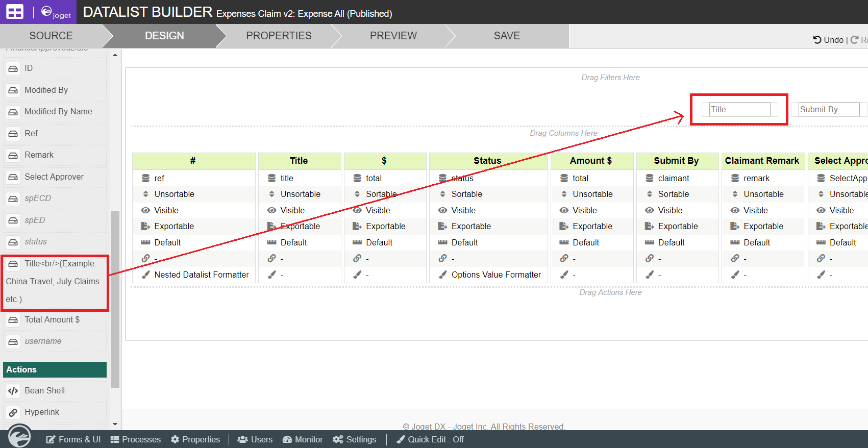Click the icon beside Total Amount $ field
Viewport: 868px width, 448px height.
[13, 320]
